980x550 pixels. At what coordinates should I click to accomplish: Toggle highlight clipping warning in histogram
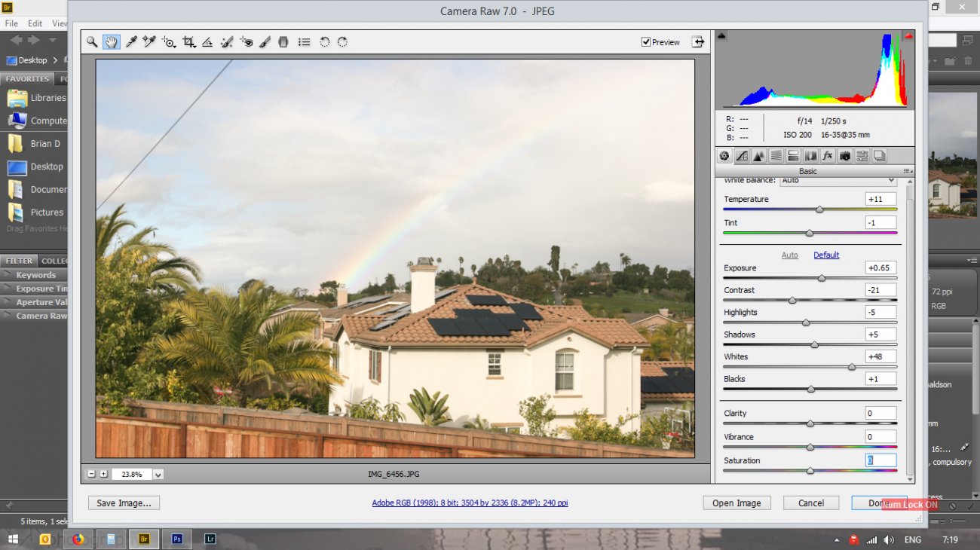(908, 35)
